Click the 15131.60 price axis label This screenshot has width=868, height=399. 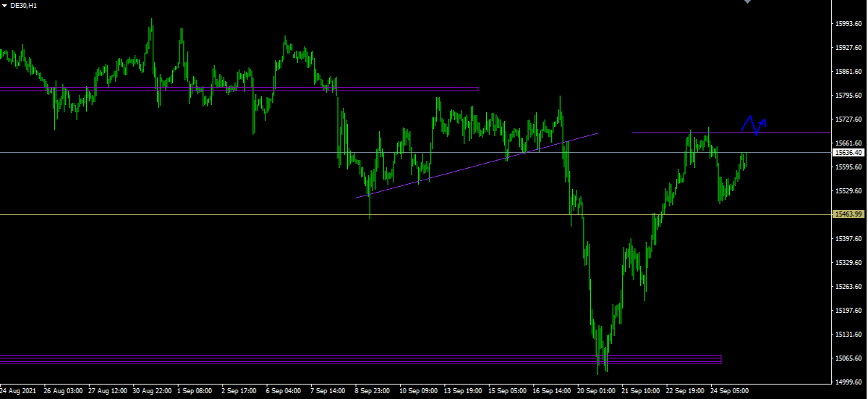click(848, 335)
